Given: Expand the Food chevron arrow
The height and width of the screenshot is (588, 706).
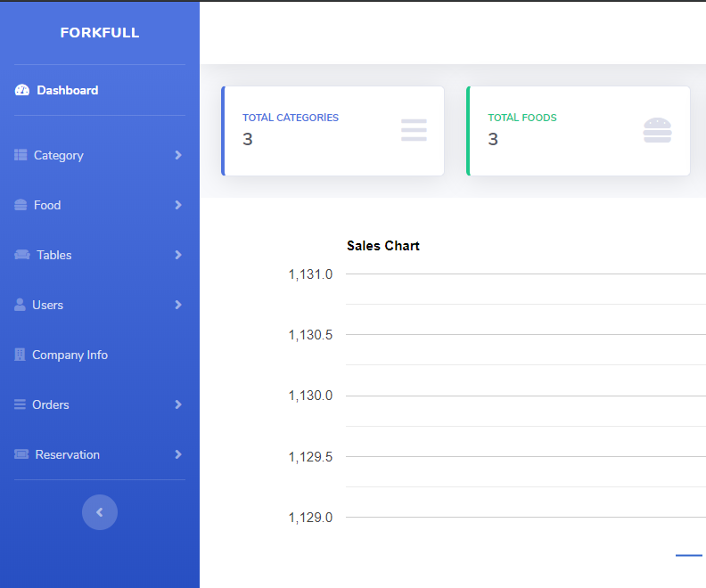Looking at the screenshot, I should click(178, 205).
